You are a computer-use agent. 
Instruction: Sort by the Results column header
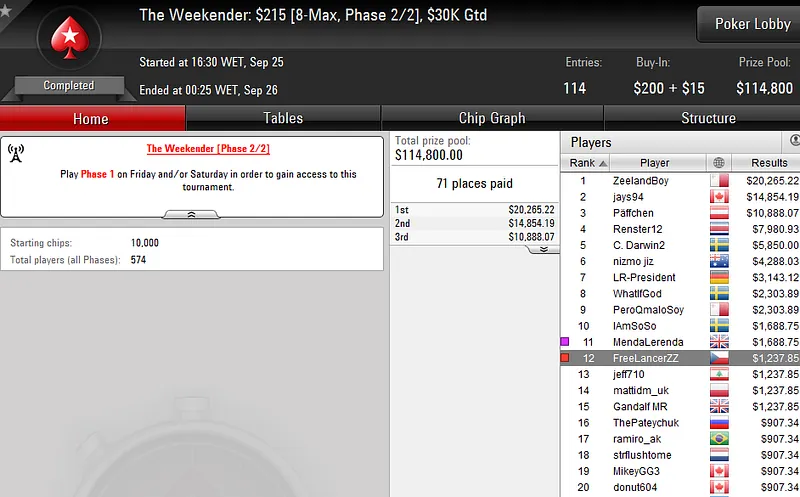pyautogui.click(x=767, y=163)
